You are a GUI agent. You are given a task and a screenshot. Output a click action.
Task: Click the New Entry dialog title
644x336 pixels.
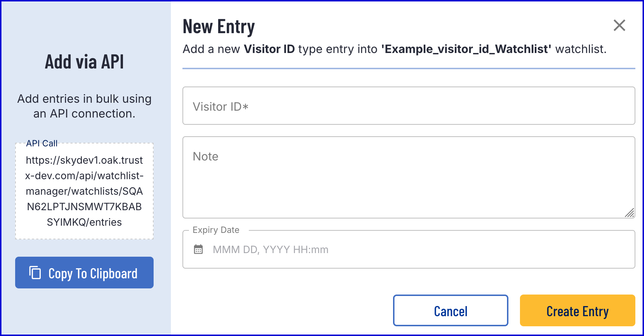pos(219,27)
